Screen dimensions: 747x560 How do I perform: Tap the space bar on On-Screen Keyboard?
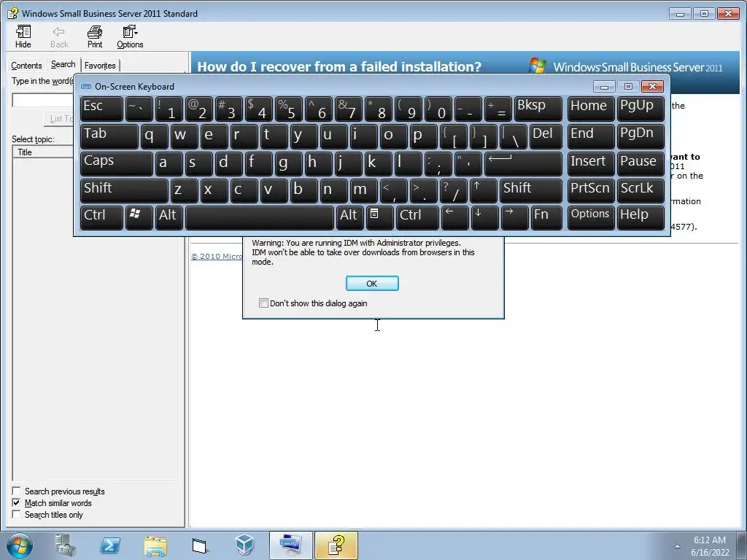point(260,217)
